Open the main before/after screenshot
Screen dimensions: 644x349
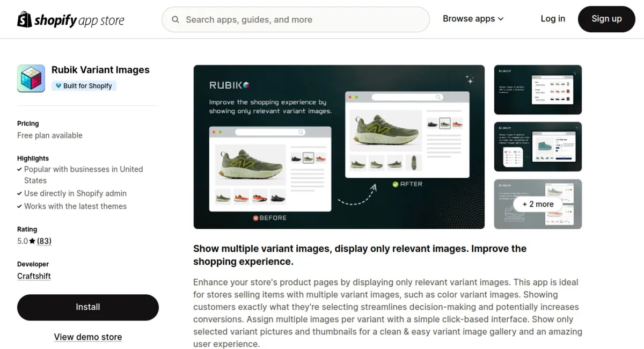point(339,147)
